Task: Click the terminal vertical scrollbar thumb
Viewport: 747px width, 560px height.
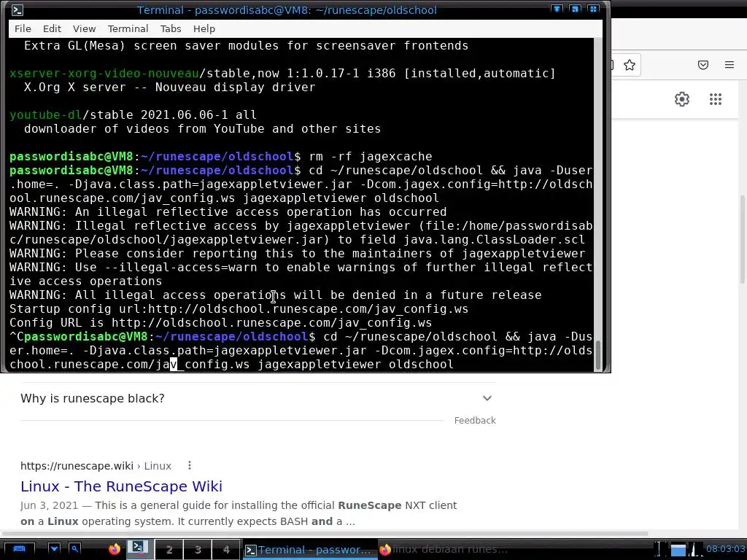Action: pyautogui.click(x=598, y=355)
